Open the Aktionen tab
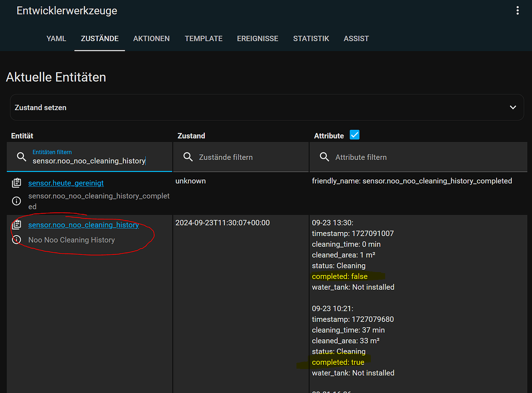532x393 pixels. (151, 38)
